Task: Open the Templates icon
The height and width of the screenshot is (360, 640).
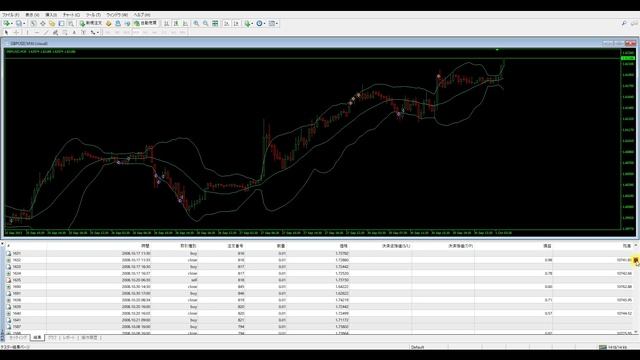Action: 272,23
